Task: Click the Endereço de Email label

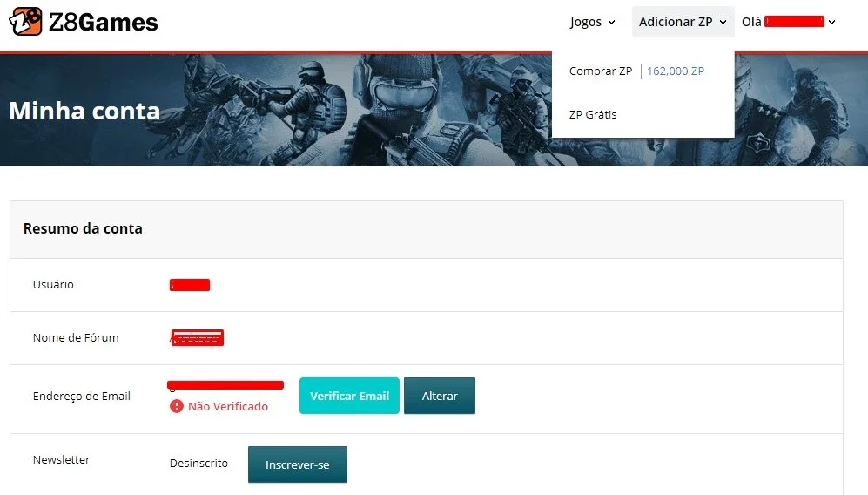Action: click(82, 397)
